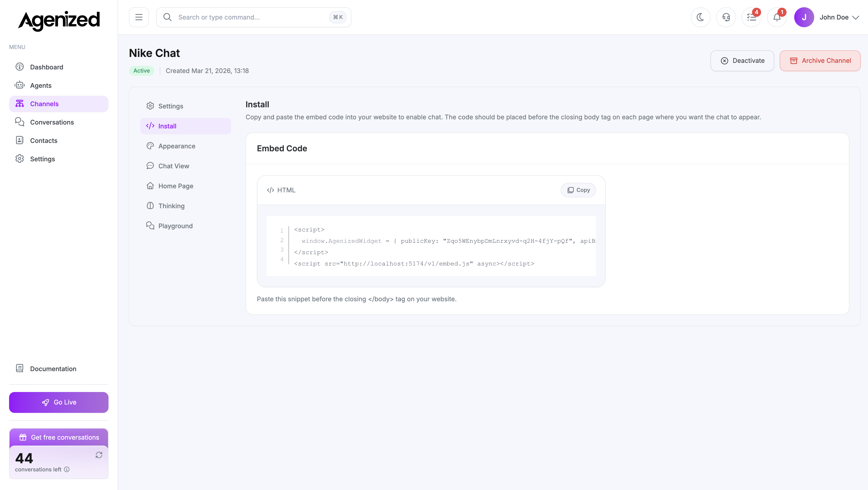Open Conversations in sidebar
This screenshot has width=868, height=490.
[59, 122]
